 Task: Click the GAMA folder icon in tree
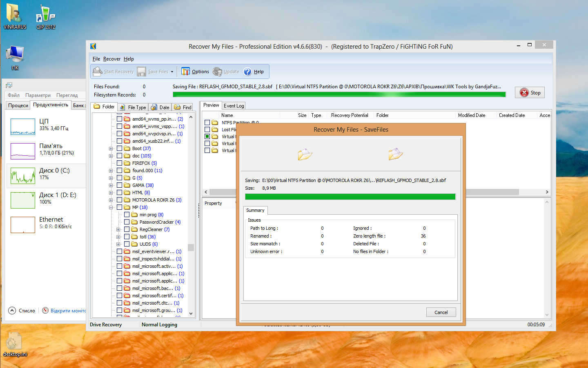[x=127, y=185]
